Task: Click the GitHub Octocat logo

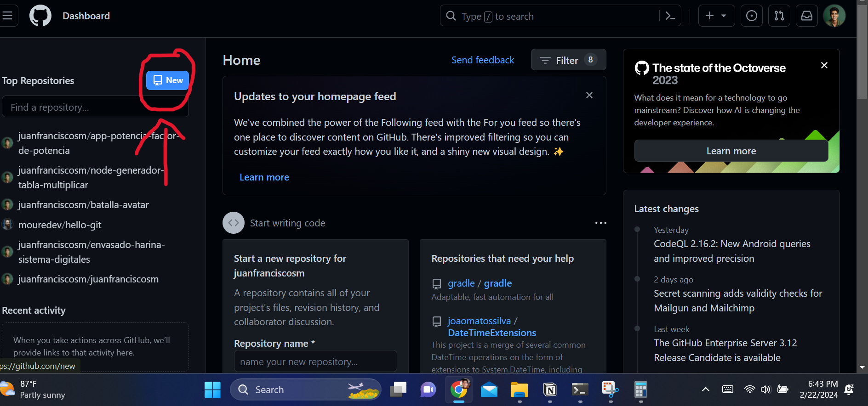Action: [x=40, y=16]
